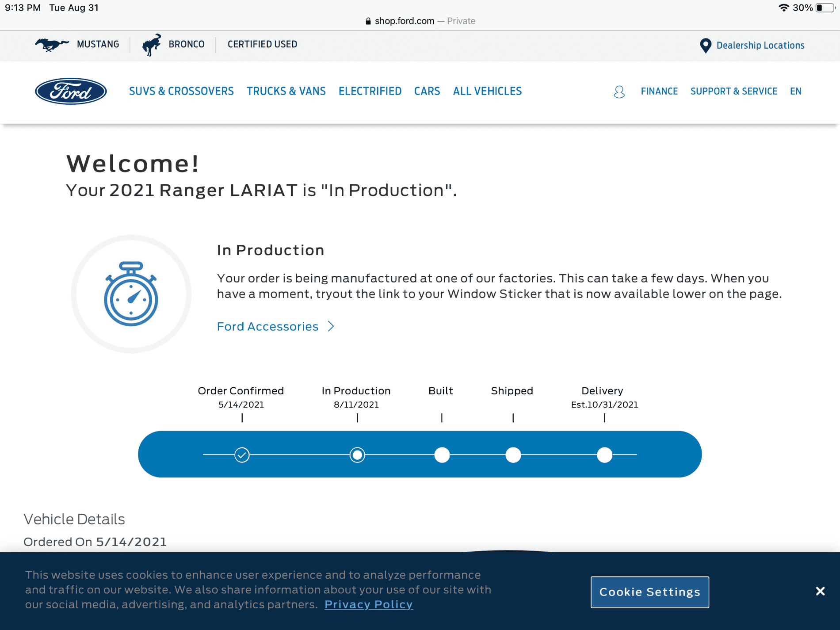
Task: Tap the 9:13 PM clock in status bar
Action: click(x=23, y=8)
